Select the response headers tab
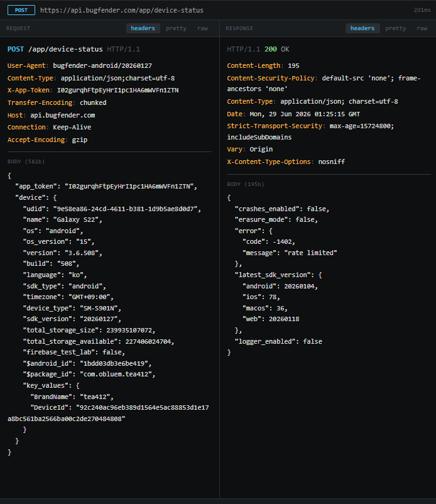Screen dimensions: 436x504 tap(362, 28)
